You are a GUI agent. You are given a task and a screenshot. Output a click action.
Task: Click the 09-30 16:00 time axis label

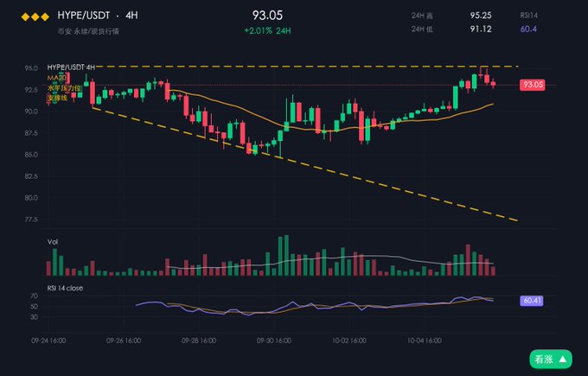click(x=274, y=341)
